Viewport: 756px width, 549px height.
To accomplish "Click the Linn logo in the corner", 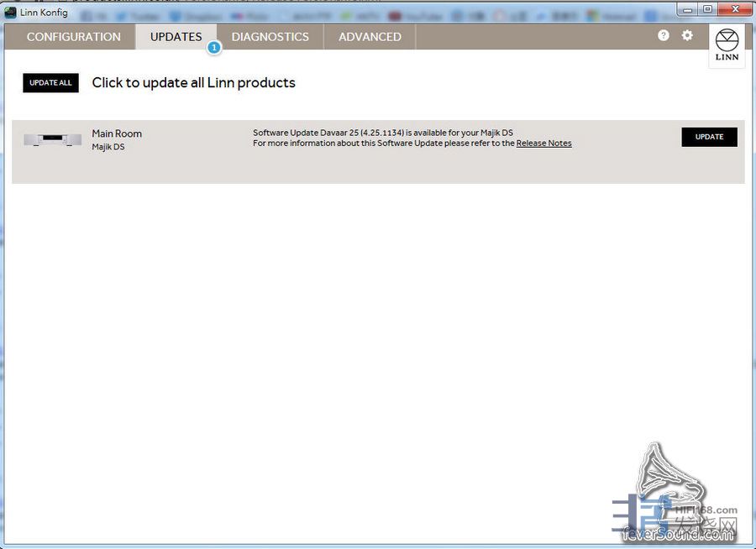I will pos(727,45).
